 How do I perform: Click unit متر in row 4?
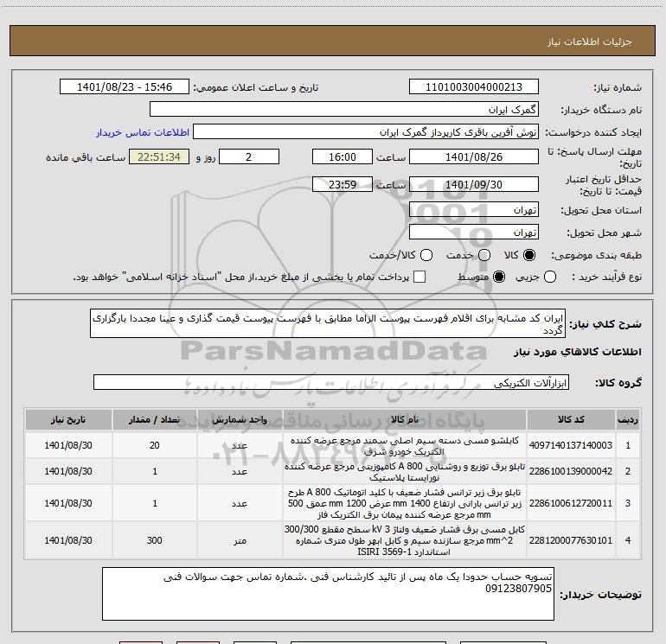240,540
